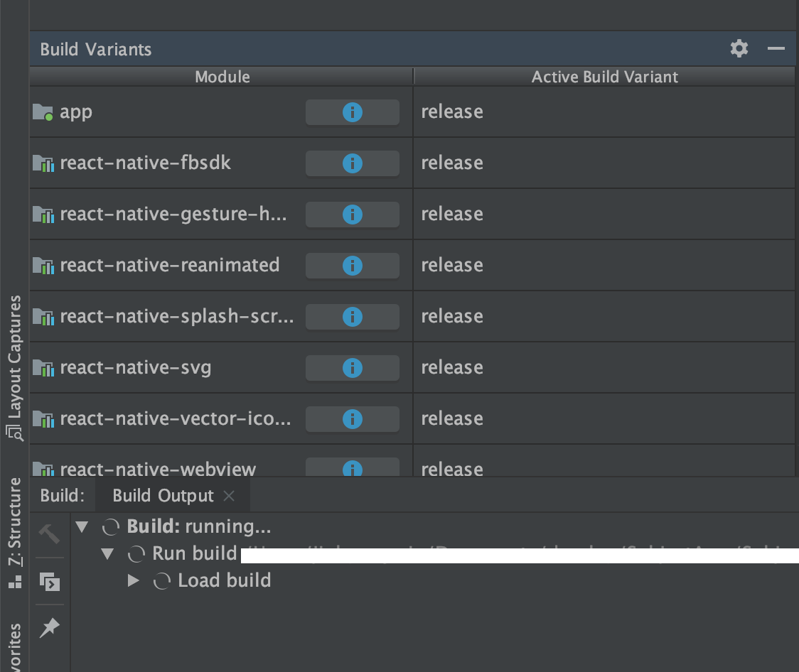This screenshot has height=672, width=799.
Task: Collapse the Build: running tree node
Action: click(x=82, y=526)
